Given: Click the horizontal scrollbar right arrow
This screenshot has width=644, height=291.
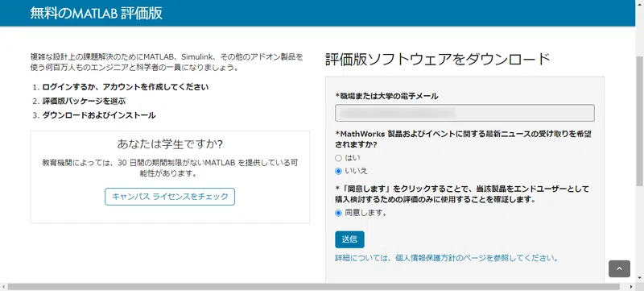Looking at the screenshot, I should pos(632,286).
